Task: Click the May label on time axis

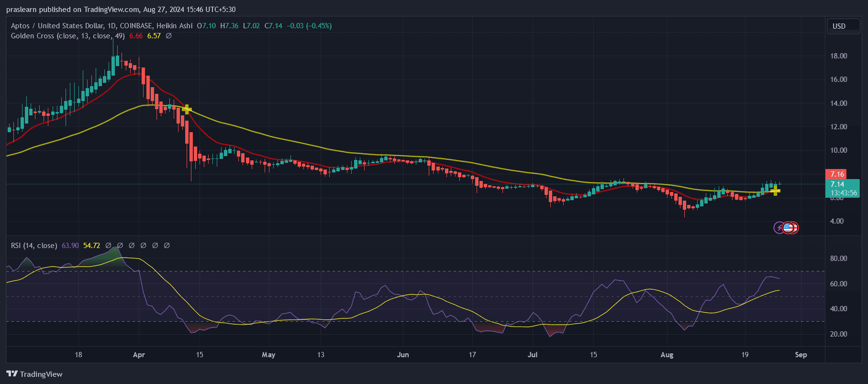Action: click(268, 355)
